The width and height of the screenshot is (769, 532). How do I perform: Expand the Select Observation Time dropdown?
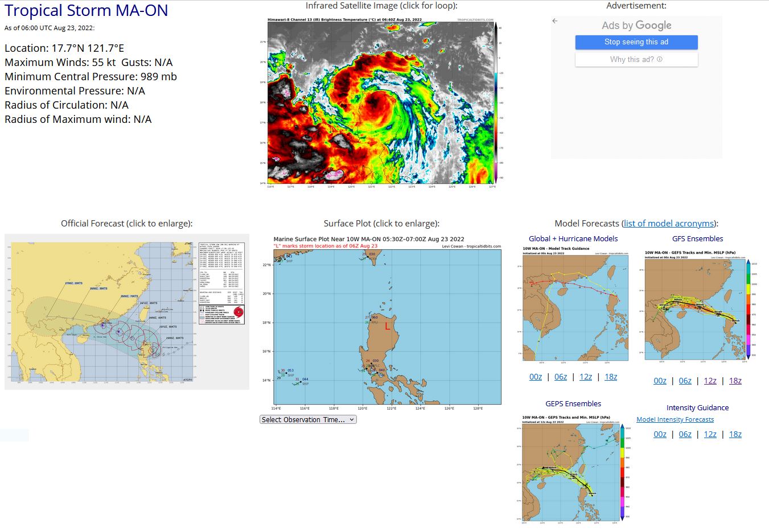(x=308, y=420)
